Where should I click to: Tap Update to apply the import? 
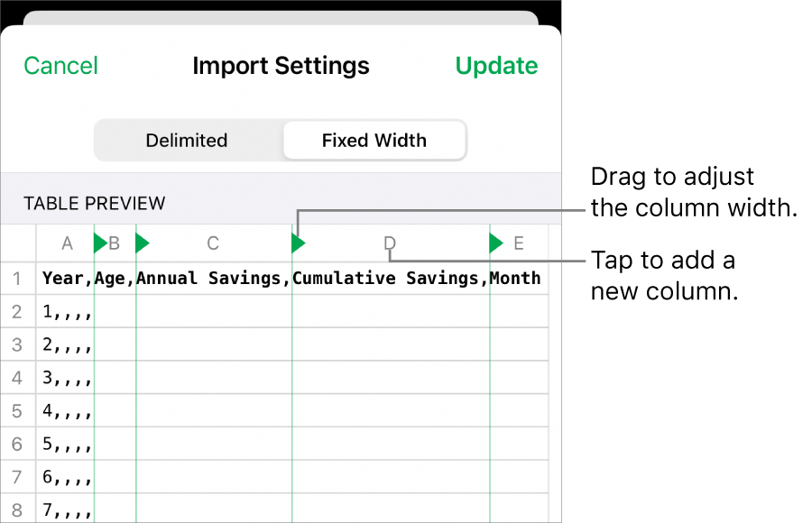coord(496,65)
